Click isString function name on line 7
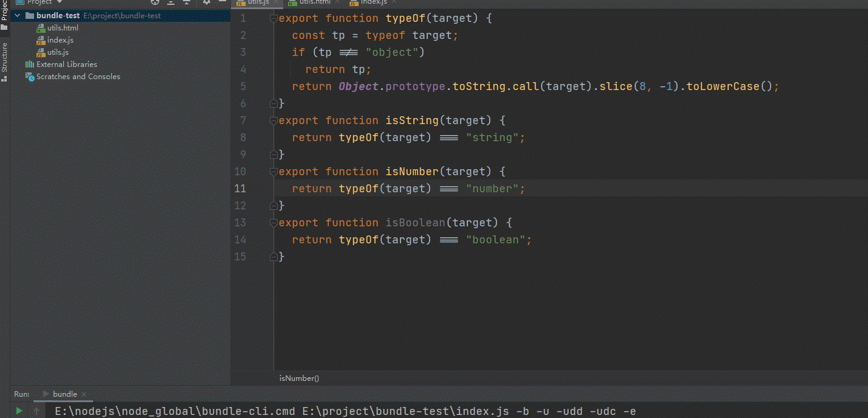The image size is (868, 418). point(412,120)
